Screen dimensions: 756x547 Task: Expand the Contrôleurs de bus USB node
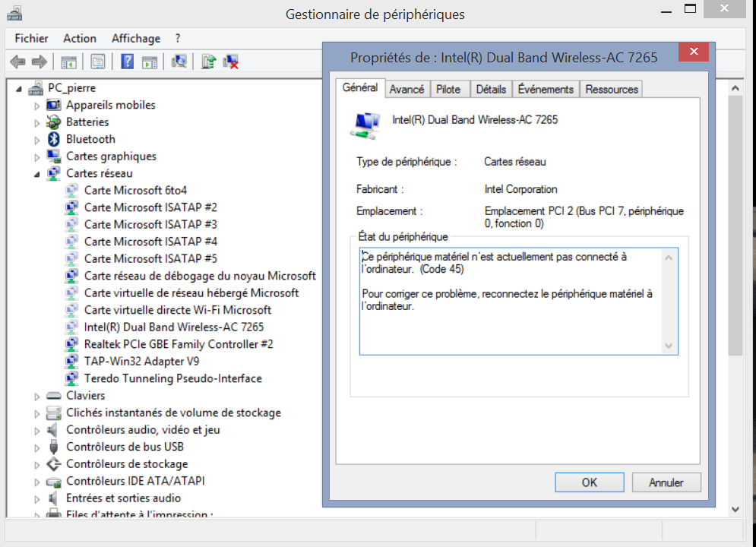tap(36, 447)
